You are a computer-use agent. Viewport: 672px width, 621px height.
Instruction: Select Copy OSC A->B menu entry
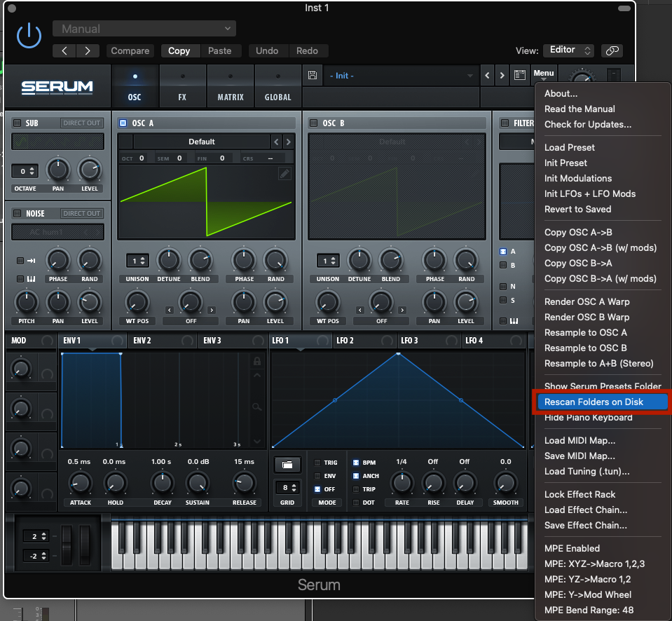pyautogui.click(x=578, y=232)
